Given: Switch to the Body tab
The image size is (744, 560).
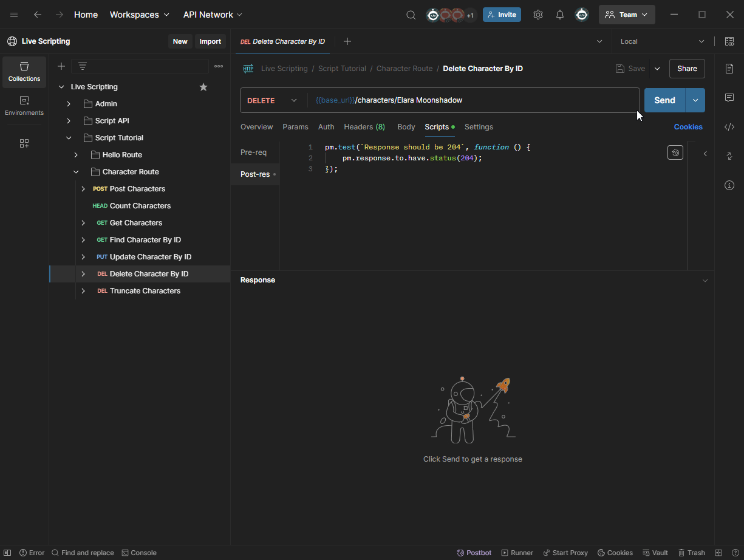Looking at the screenshot, I should (x=406, y=127).
